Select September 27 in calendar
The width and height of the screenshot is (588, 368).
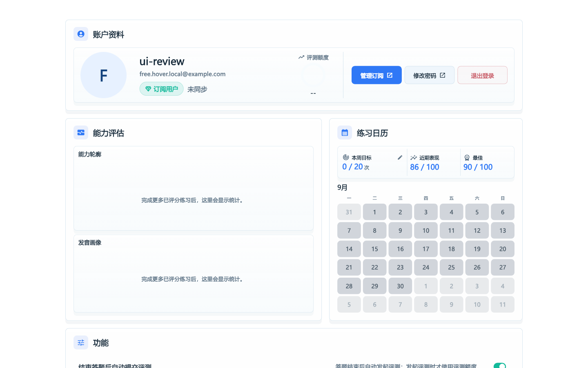pyautogui.click(x=503, y=267)
